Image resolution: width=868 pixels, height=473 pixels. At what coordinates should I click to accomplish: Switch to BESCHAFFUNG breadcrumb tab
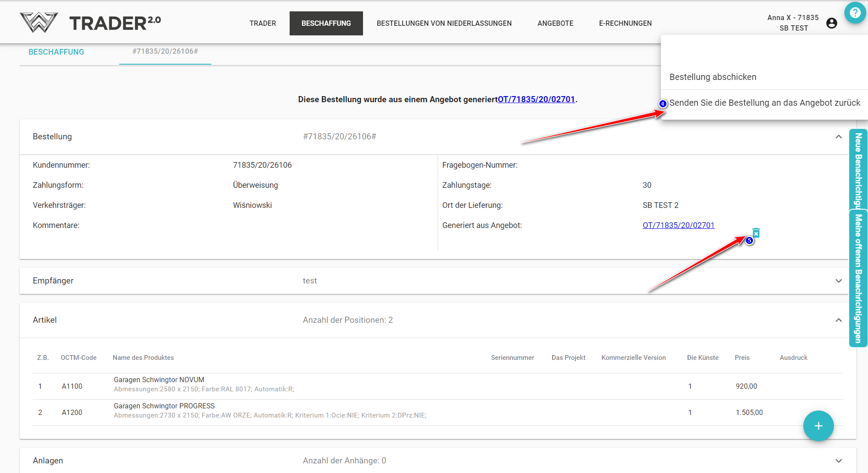(x=56, y=52)
